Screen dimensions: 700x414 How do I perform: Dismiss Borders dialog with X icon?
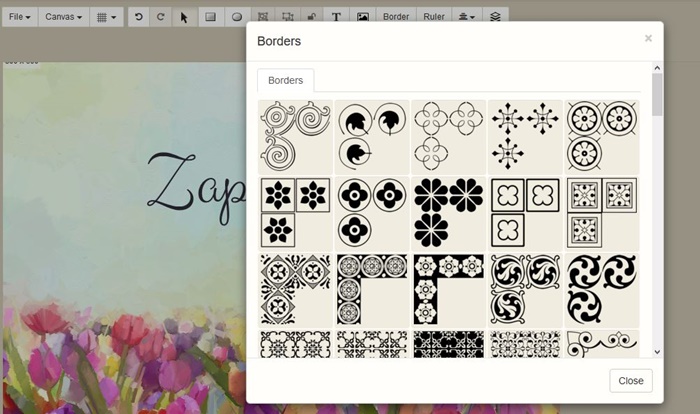[x=648, y=38]
